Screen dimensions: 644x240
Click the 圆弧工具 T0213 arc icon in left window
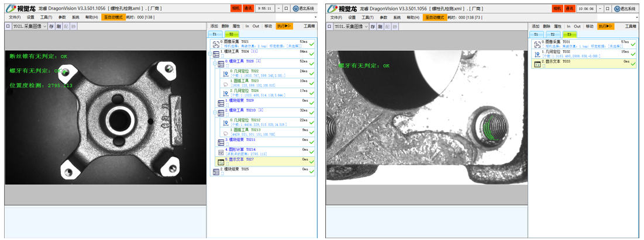point(225,133)
